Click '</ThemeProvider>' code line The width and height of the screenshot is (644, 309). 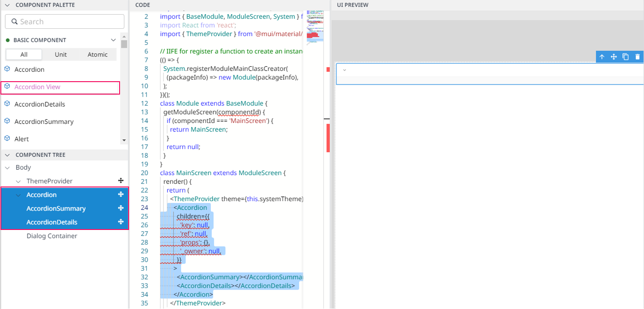(197, 303)
